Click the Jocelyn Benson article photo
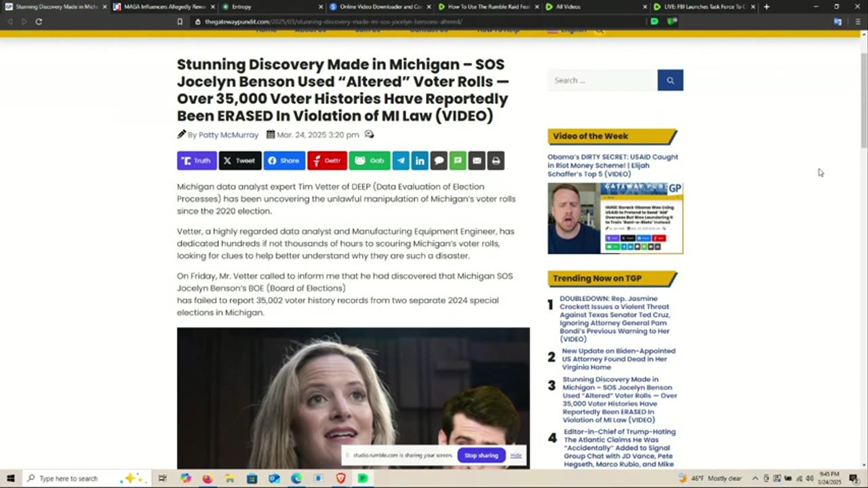The image size is (868, 488). [353, 398]
